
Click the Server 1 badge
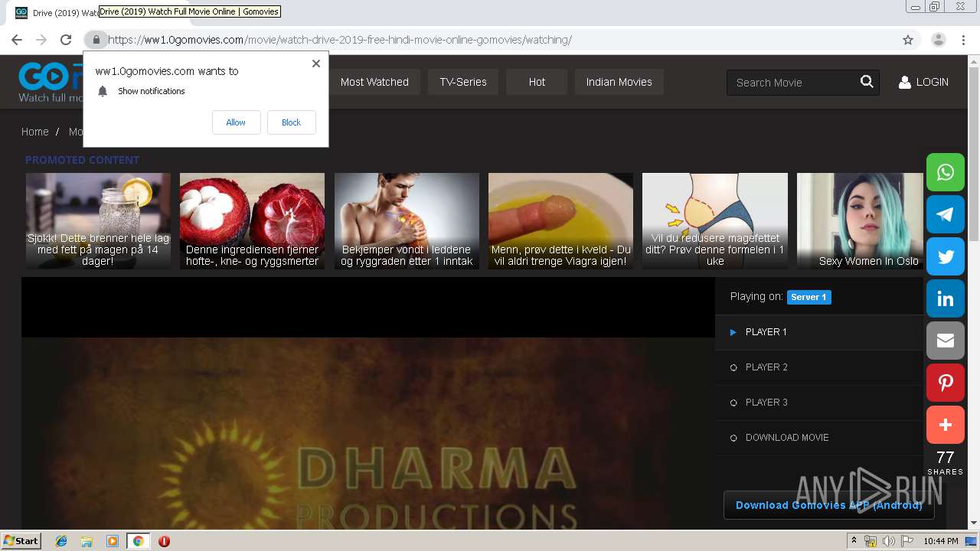[x=808, y=297]
